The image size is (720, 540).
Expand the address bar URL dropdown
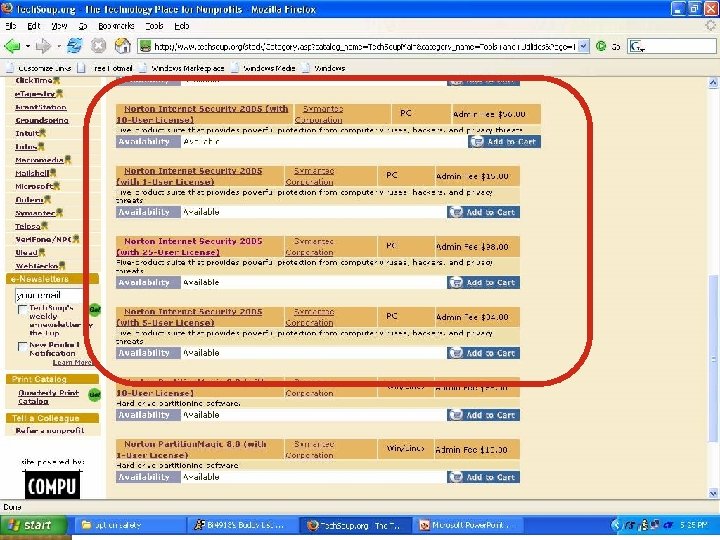point(583,46)
